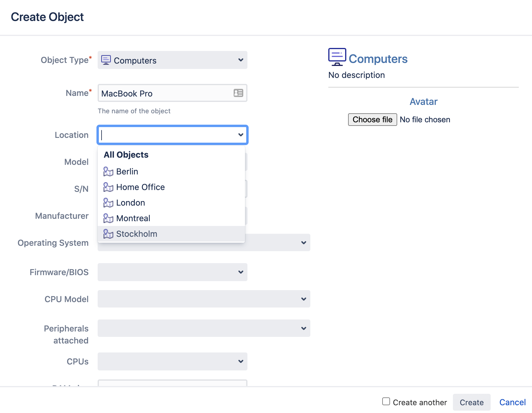Click the map icon beside Stockholm

pyautogui.click(x=108, y=234)
